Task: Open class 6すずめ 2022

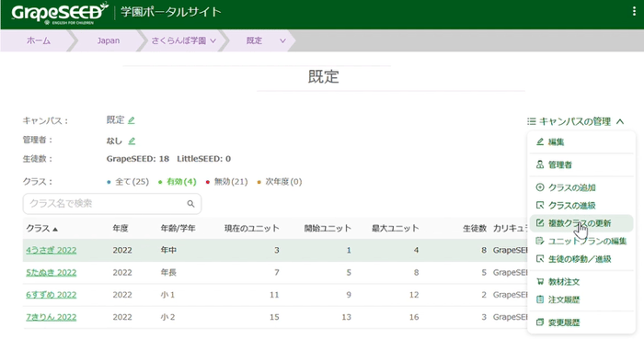Action: point(52,295)
